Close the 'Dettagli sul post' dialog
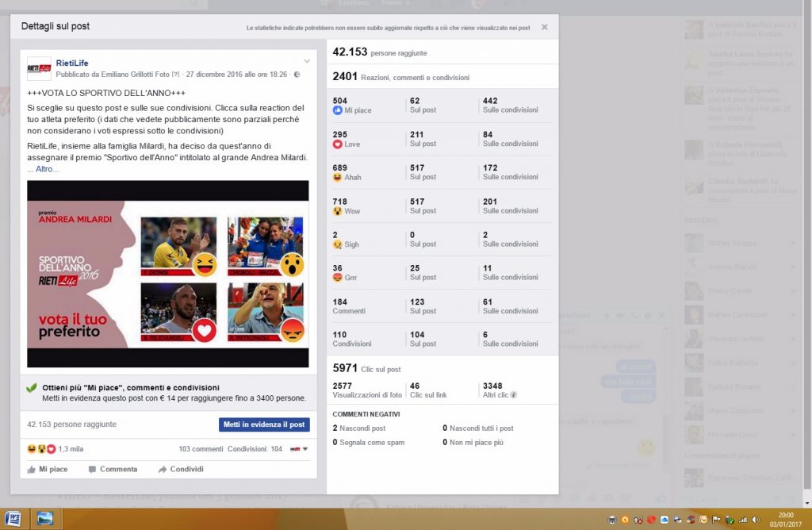This screenshot has height=530, width=812. click(545, 27)
